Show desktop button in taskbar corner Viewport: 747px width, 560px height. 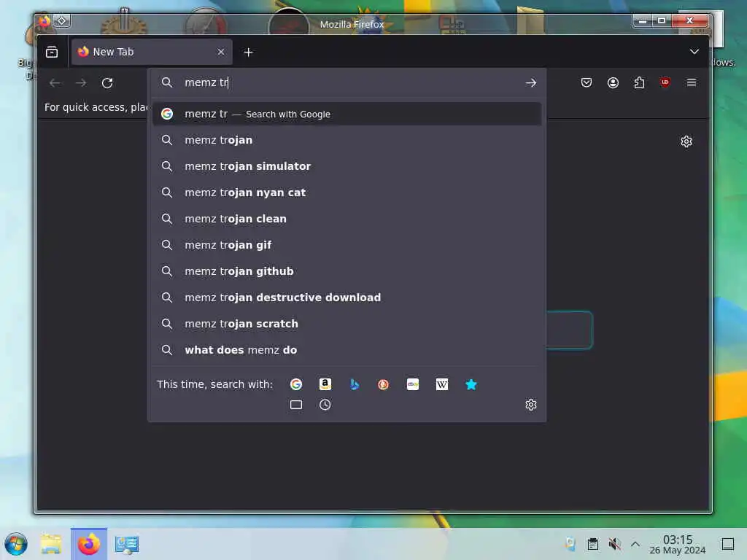[x=728, y=544]
